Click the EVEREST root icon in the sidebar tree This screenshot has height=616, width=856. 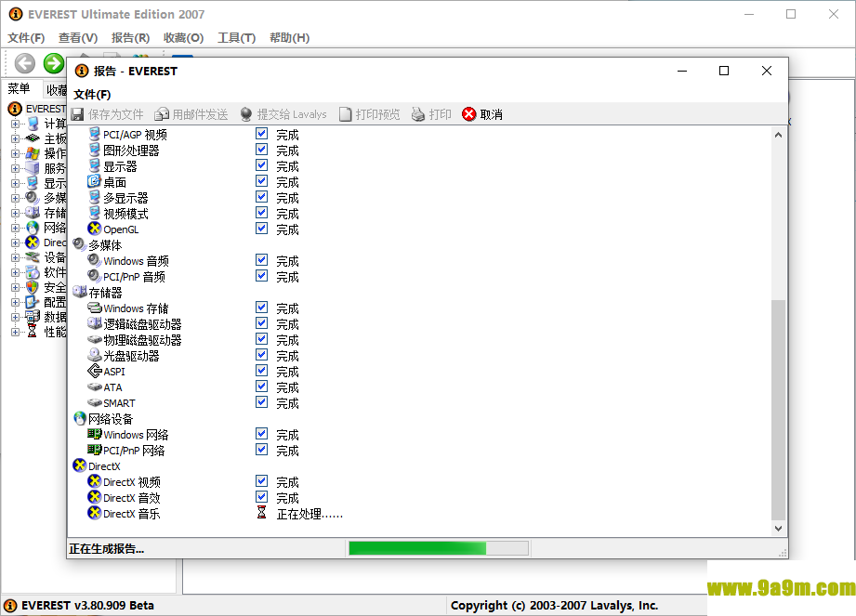click(15, 109)
